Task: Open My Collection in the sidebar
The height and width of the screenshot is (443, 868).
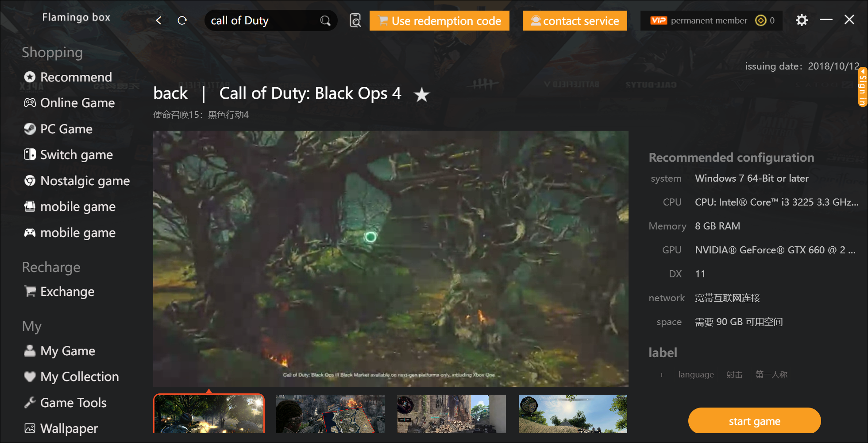Action: pos(71,377)
